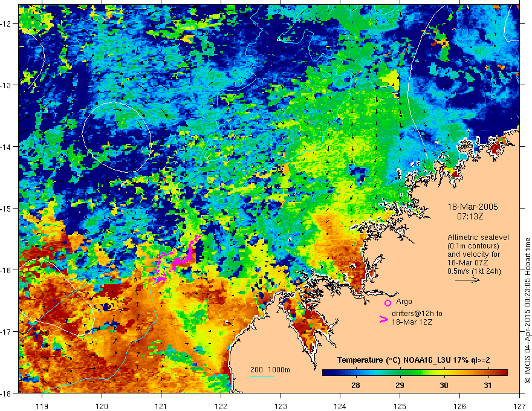Click the temperature color bar

tap(415, 373)
